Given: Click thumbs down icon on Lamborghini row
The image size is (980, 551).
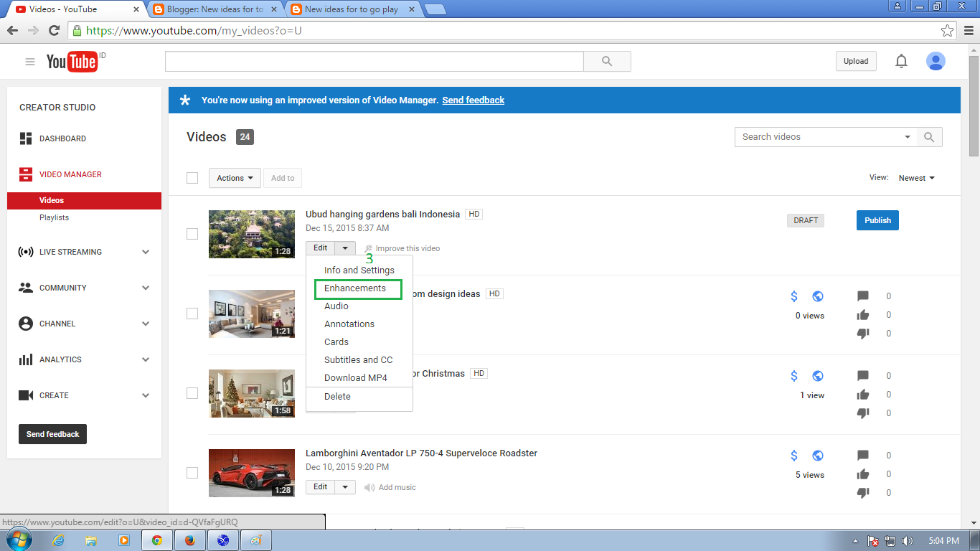Looking at the screenshot, I should click(863, 493).
